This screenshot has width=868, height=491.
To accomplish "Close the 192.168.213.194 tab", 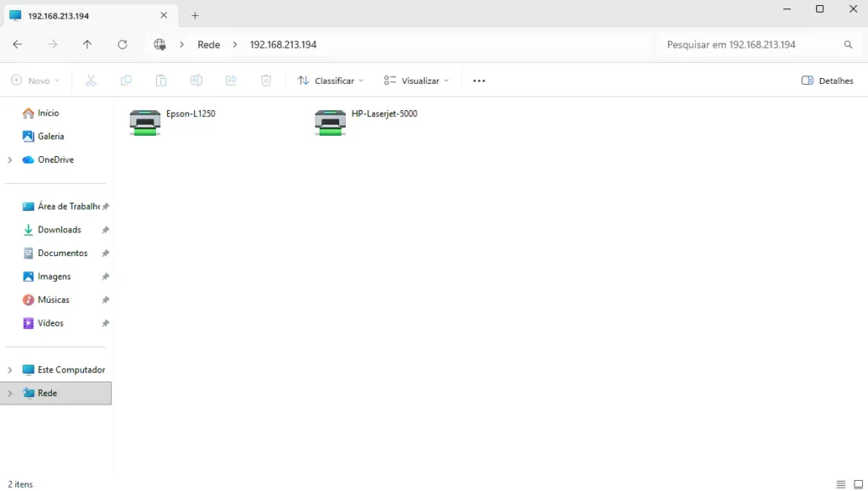I will (164, 15).
